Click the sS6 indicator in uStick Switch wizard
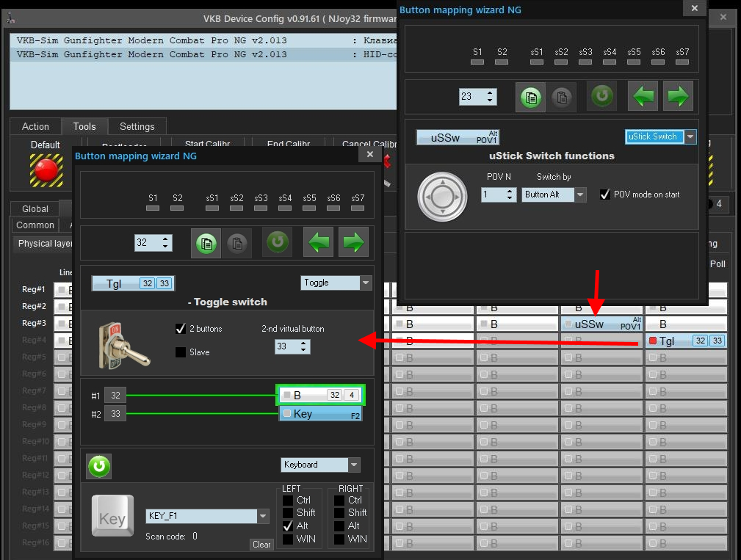741x560 pixels. 658,62
